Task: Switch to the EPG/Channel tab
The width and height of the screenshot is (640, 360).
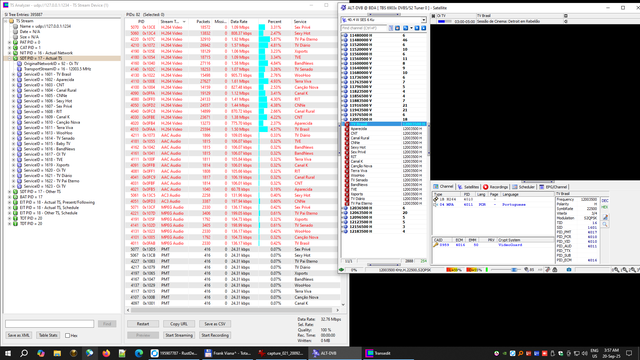Action: [553, 187]
